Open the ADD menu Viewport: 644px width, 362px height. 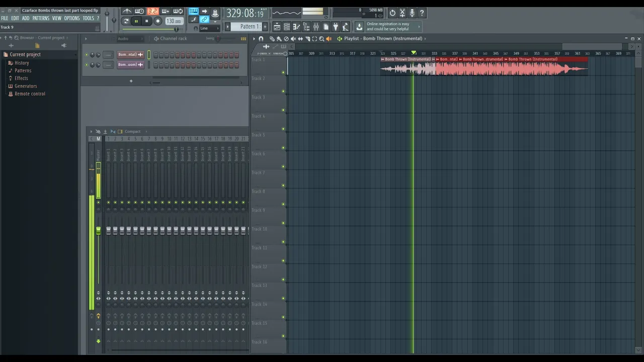[26, 18]
